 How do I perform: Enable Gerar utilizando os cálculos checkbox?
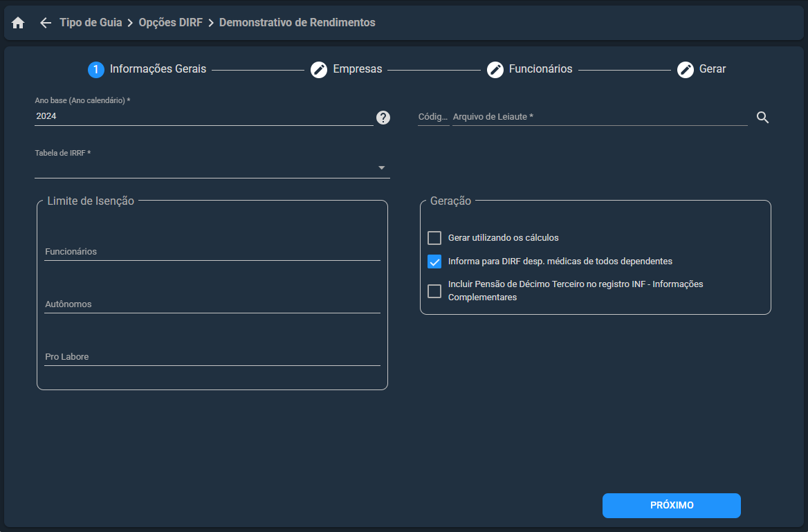434,238
